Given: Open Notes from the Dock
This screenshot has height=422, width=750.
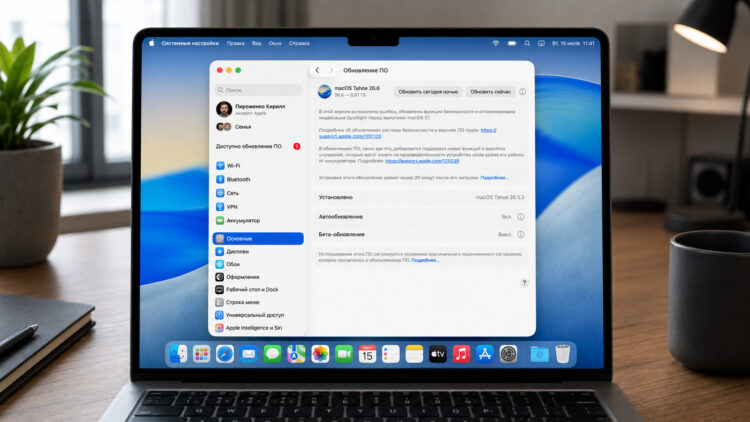Looking at the screenshot, I should pyautogui.click(x=414, y=355).
